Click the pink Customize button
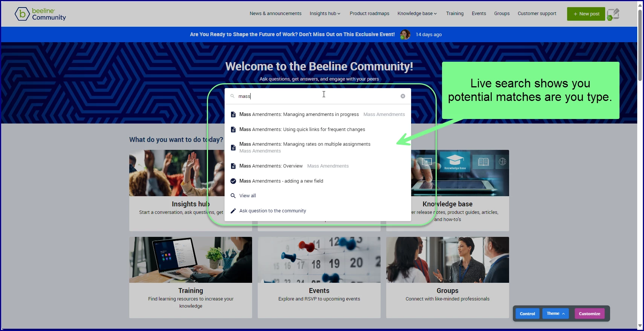This screenshot has height=331, width=644. click(589, 313)
